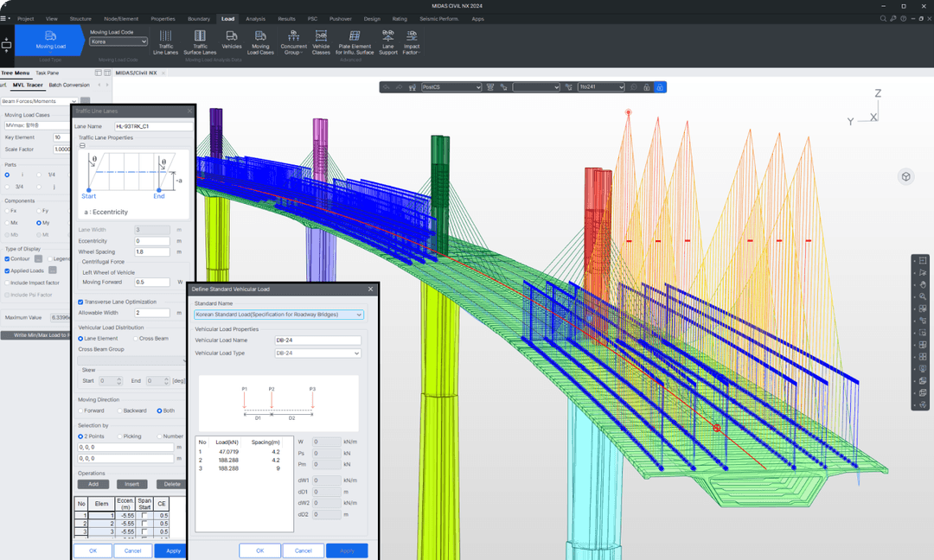Uncheck the Applied Loads checkbox
The width and height of the screenshot is (934, 560).
7,270
